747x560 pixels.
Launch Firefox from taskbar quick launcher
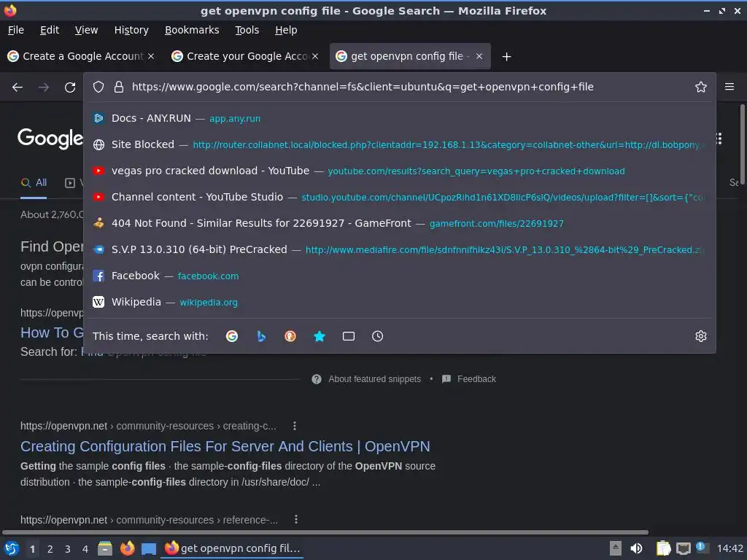(127, 548)
